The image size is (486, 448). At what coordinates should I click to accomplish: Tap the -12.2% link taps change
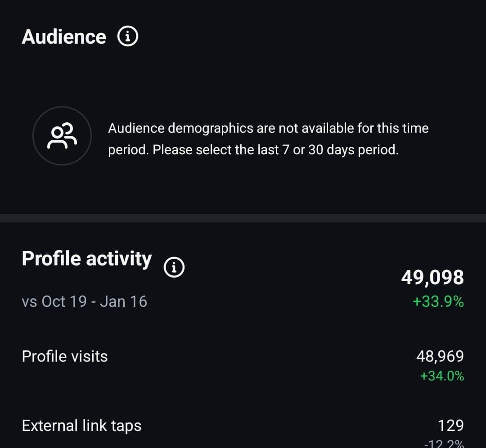[x=444, y=444]
